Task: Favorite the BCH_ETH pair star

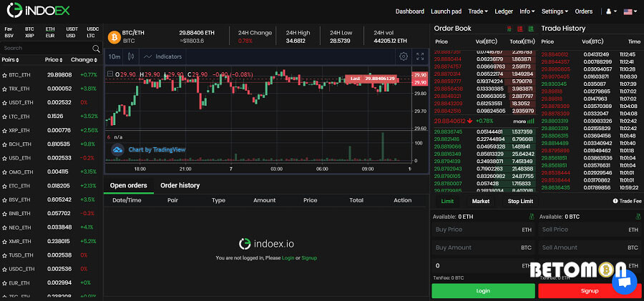Action: pos(4,144)
